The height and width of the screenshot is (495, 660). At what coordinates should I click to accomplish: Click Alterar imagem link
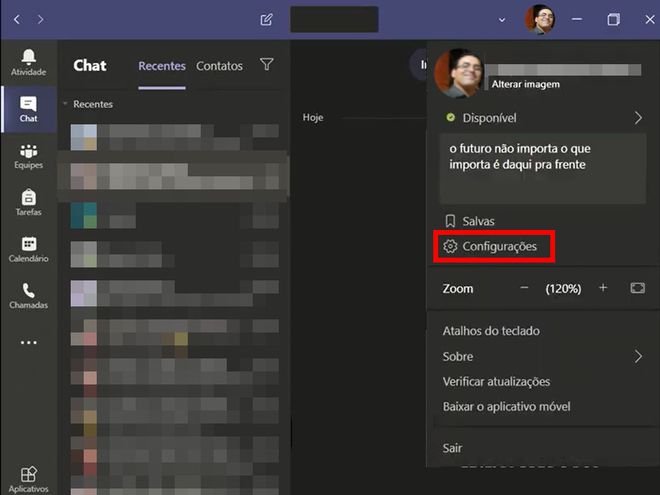tap(526, 84)
